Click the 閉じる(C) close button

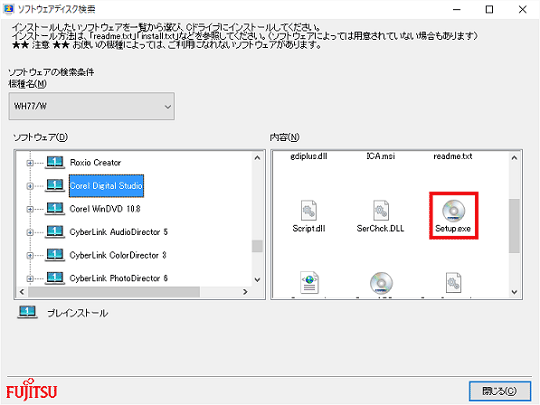[x=500, y=391]
